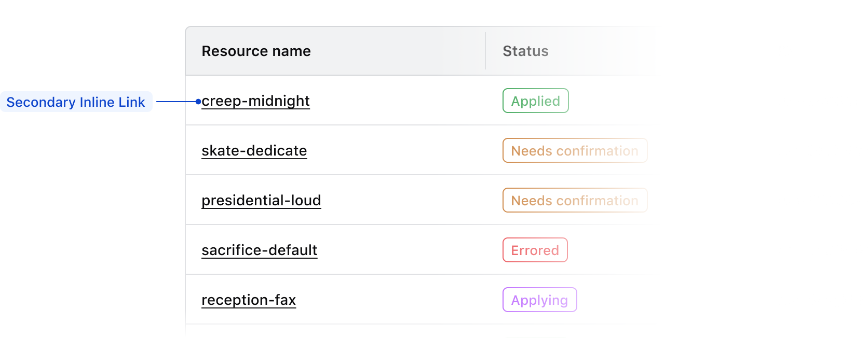This screenshot has height=338, width=868.
Task: Click the Errored status badge for sacrifice-default
Action: (535, 250)
